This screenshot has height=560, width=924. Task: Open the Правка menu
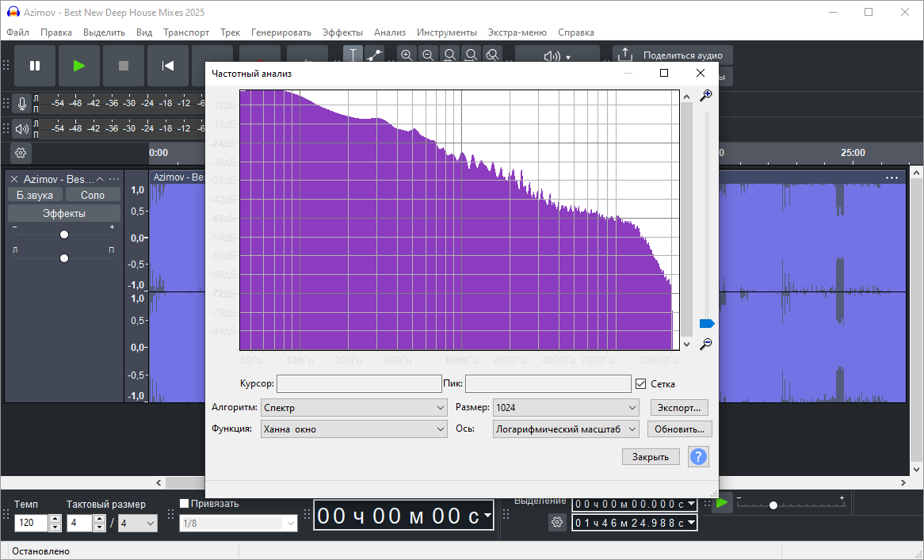[x=56, y=32]
